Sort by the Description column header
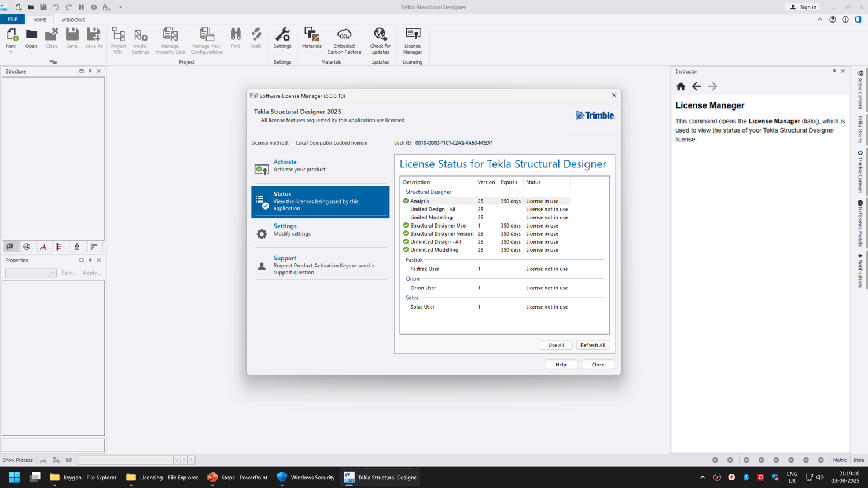 437,182
